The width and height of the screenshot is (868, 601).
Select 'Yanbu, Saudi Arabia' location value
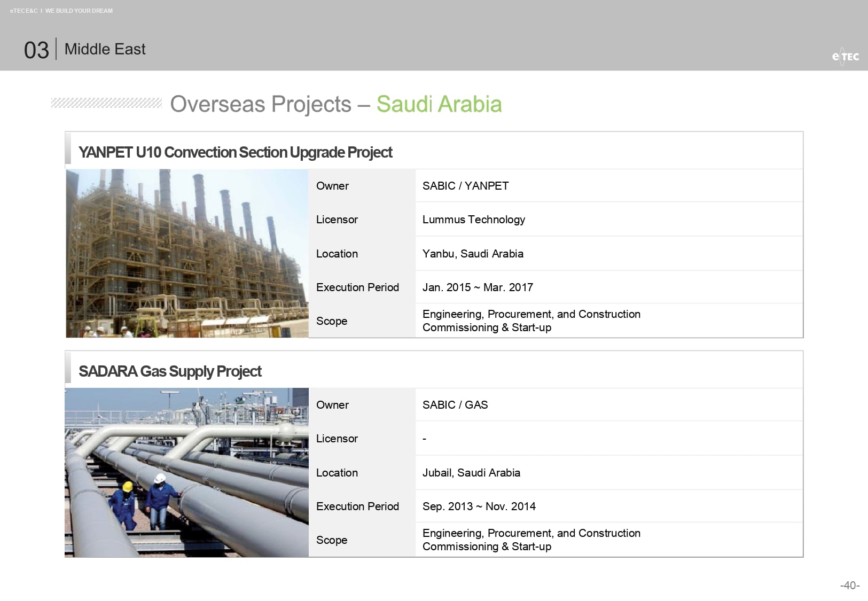(473, 254)
